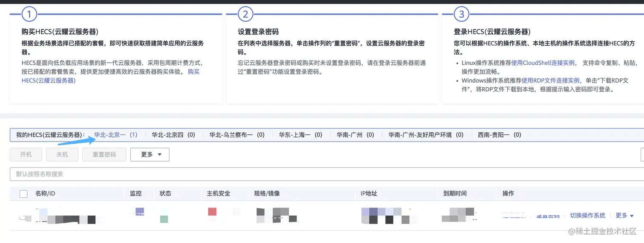644x243 pixels.
Task: Select the 华东-上海一 (0) region tab
Action: (300, 135)
